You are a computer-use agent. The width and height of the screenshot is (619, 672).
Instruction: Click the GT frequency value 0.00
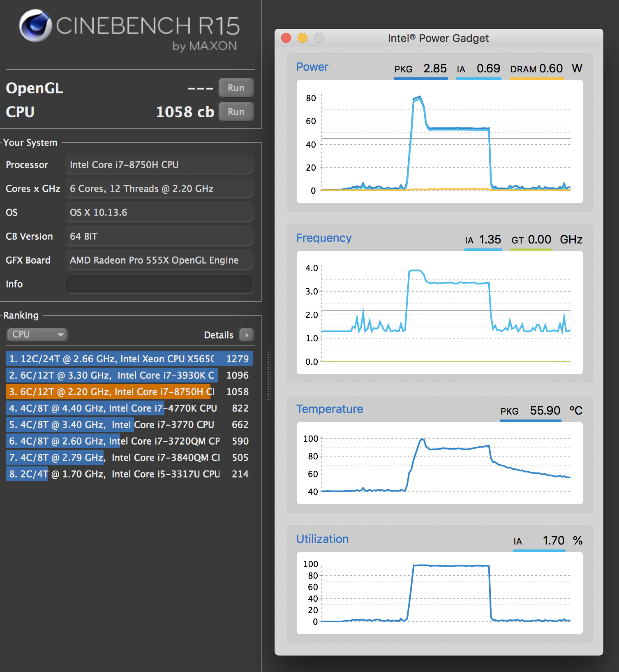point(539,239)
